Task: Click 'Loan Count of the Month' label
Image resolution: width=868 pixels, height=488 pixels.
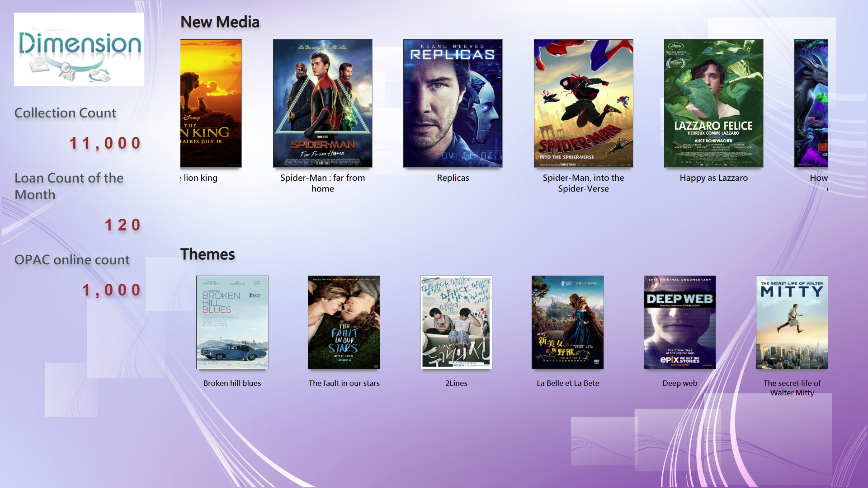Action: (69, 186)
